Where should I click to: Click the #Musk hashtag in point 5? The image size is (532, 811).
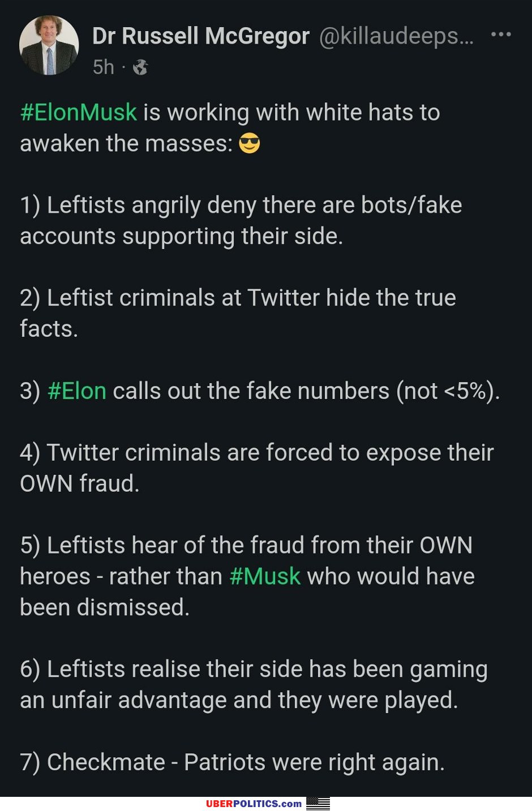pos(265,576)
